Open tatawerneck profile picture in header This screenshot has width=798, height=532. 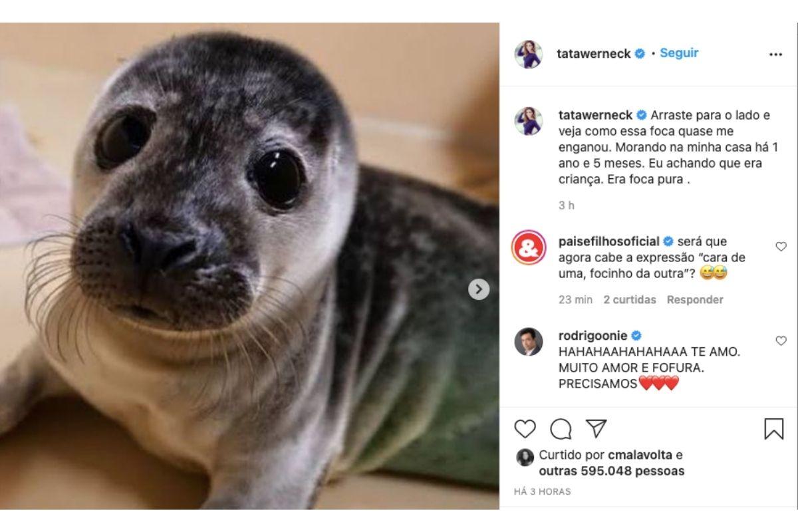pyautogui.click(x=528, y=54)
